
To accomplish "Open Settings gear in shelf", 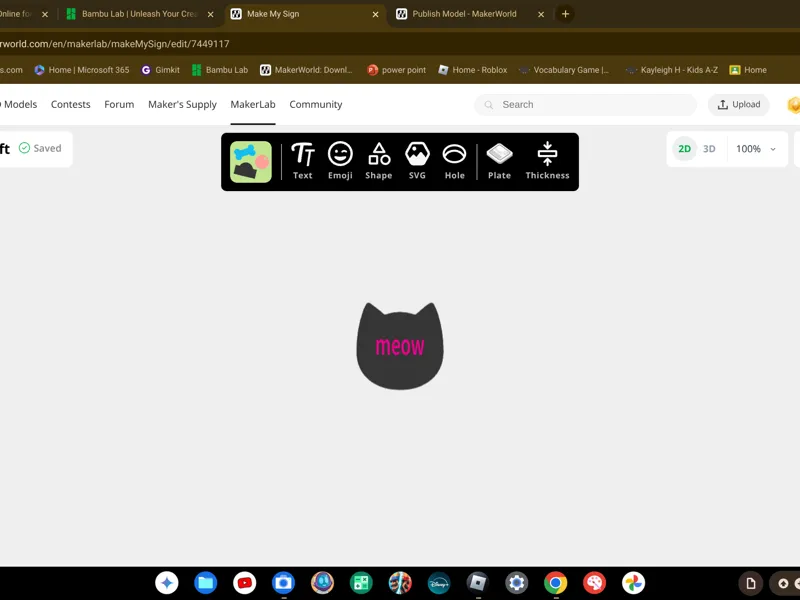I will (516, 583).
